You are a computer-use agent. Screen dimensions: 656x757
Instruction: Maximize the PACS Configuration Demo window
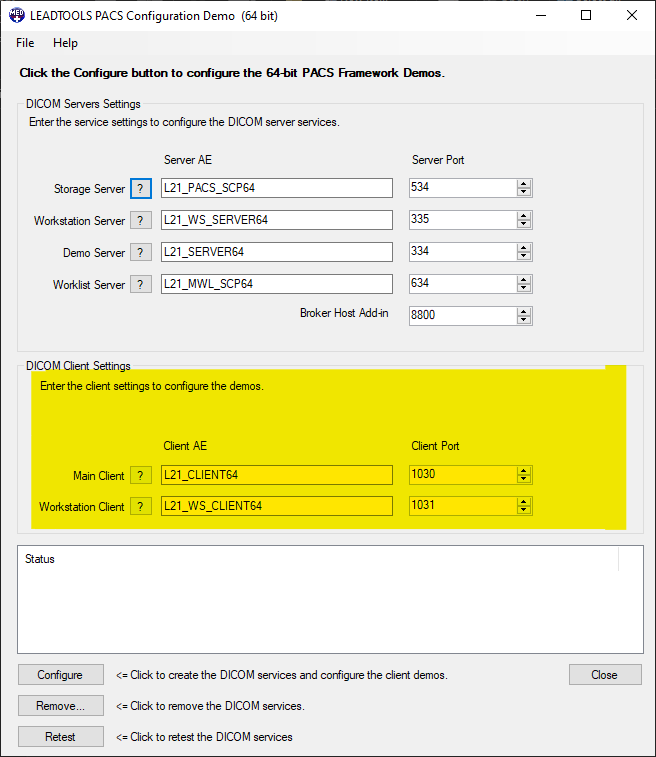[x=586, y=15]
